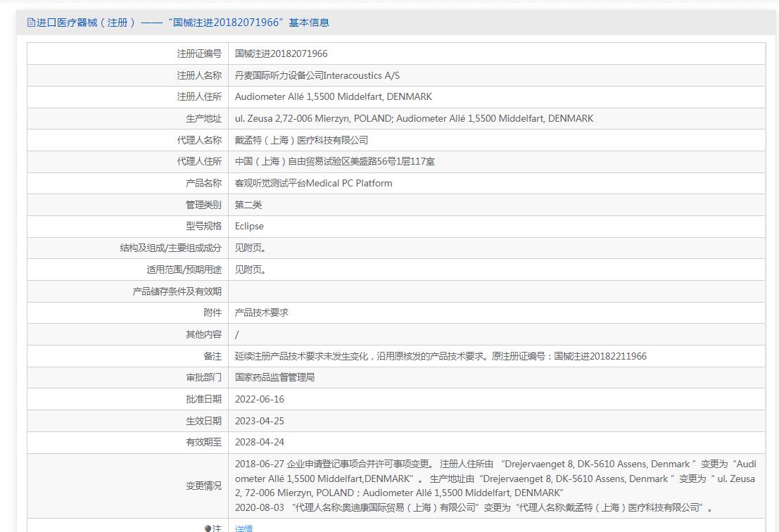Select the 代理人住所 label
779x532 pixels.
click(199, 161)
